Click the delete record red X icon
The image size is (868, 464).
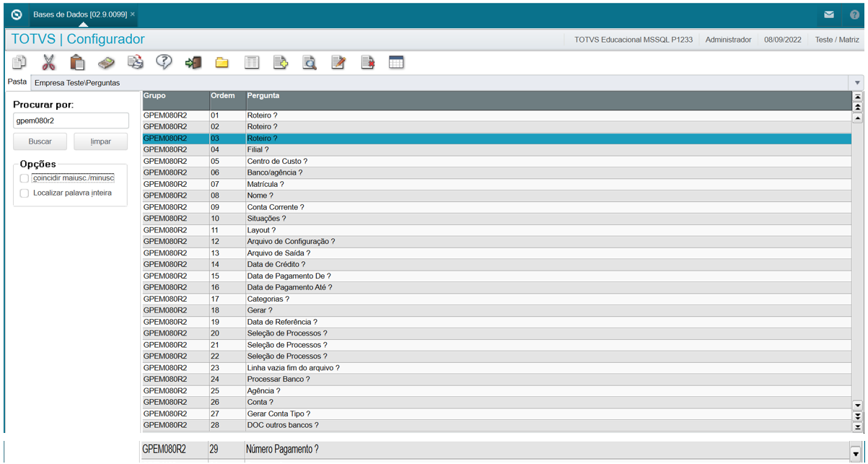pyautogui.click(x=367, y=63)
